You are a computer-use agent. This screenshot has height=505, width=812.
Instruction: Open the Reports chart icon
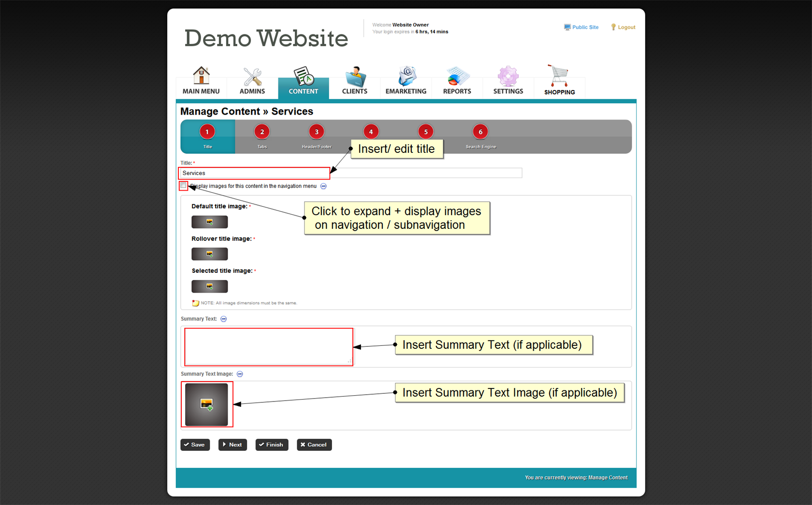coord(457,76)
